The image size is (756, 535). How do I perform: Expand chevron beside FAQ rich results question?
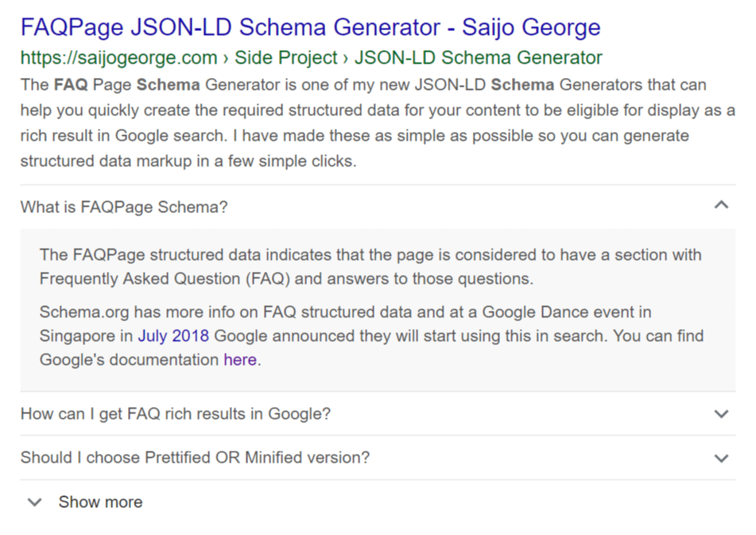(x=721, y=414)
